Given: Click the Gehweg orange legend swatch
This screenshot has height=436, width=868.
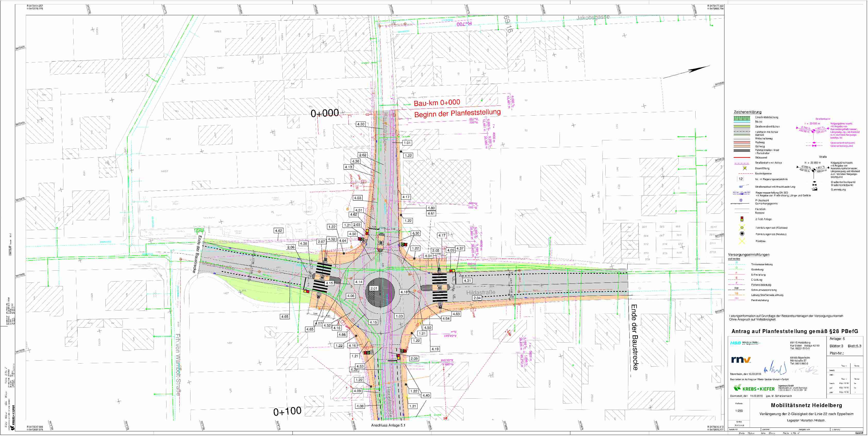Looking at the screenshot, I should click(742, 147).
